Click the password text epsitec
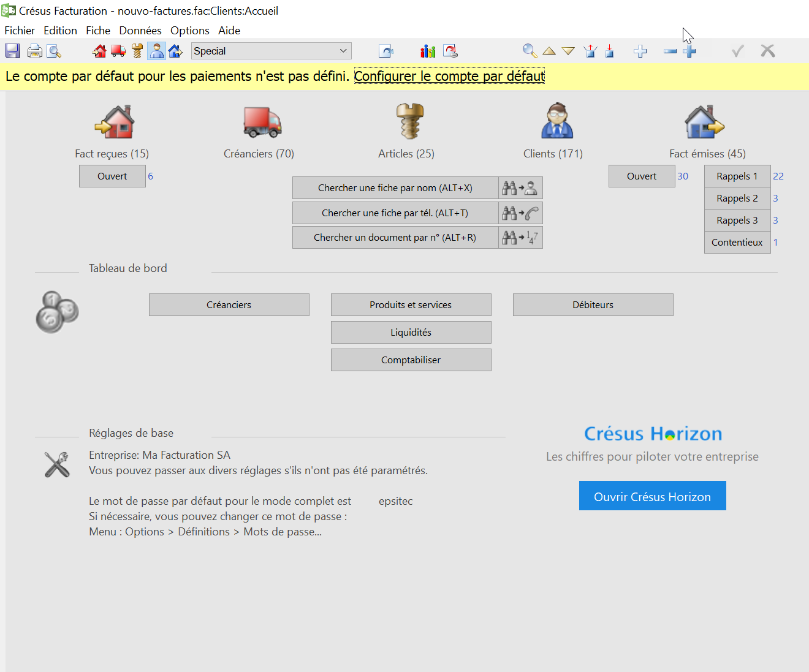Image resolution: width=809 pixels, height=672 pixels. tap(396, 501)
